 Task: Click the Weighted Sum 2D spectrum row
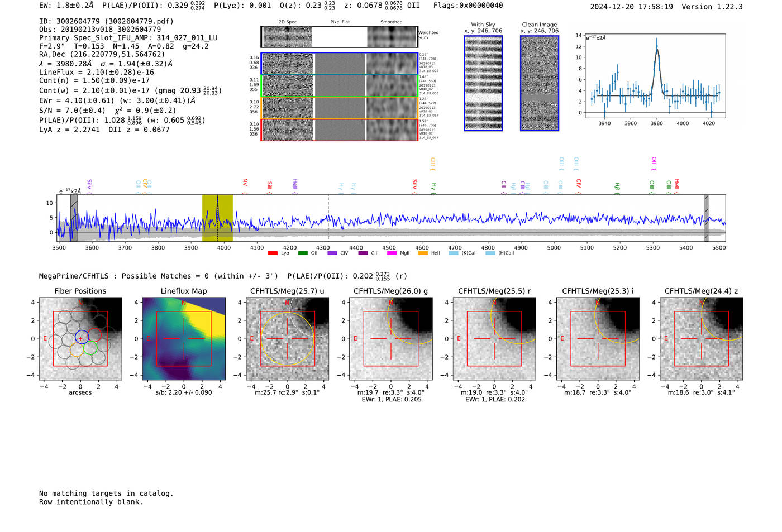(340, 37)
